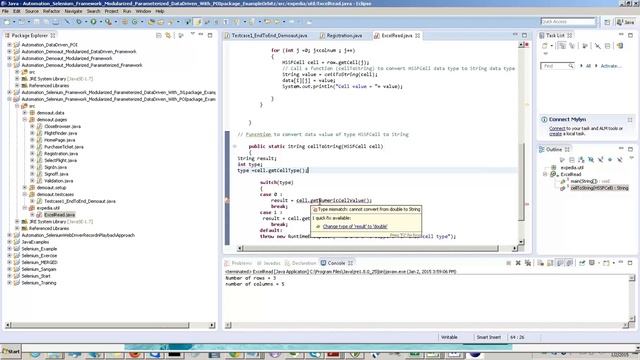Viewport: 640px width, 360px height.
Task: Toggle Scroll Lock in Console toolbar
Action: coord(550,263)
